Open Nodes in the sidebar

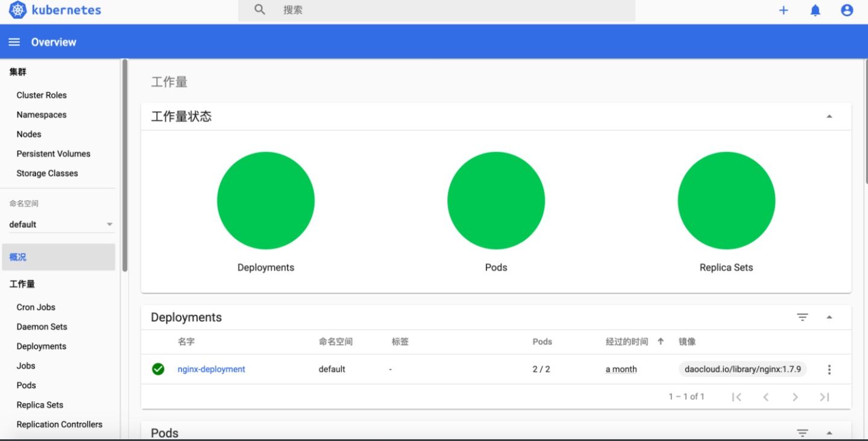tap(29, 134)
